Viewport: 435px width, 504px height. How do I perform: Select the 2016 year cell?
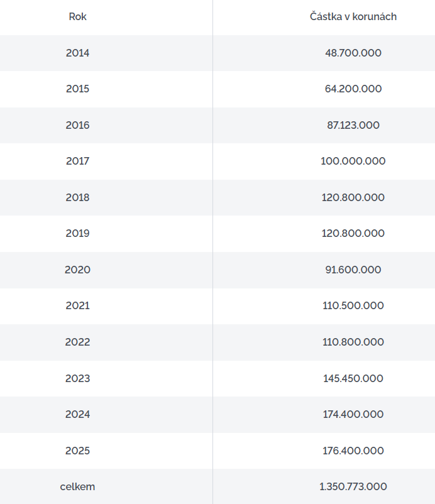[77, 125]
